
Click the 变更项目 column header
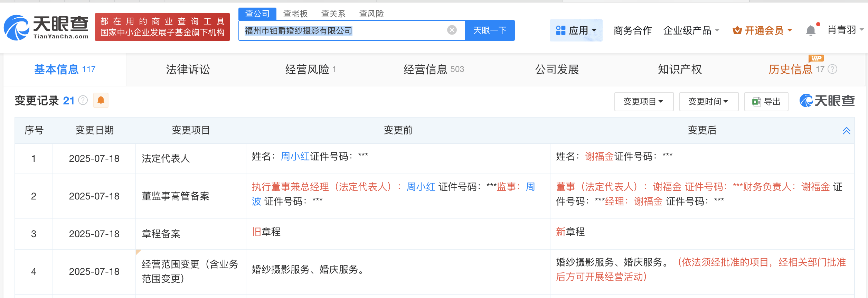191,130
